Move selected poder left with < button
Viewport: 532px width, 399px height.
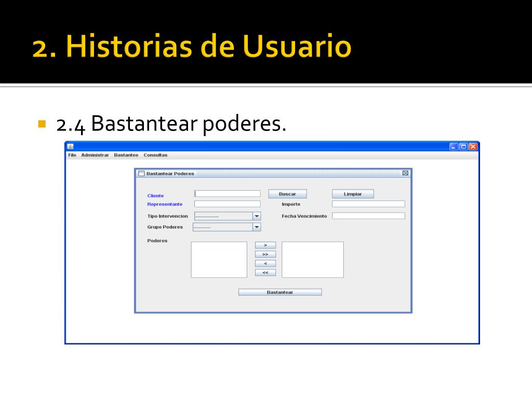(x=265, y=263)
